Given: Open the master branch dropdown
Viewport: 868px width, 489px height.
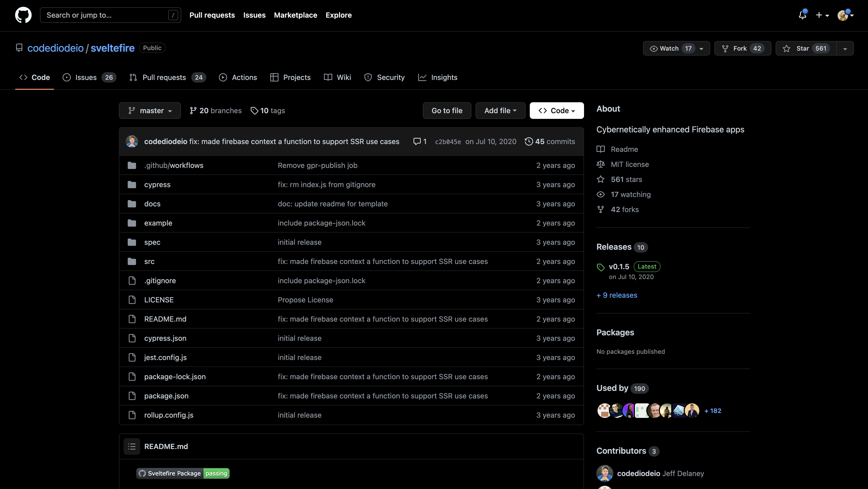Looking at the screenshot, I should pyautogui.click(x=150, y=111).
